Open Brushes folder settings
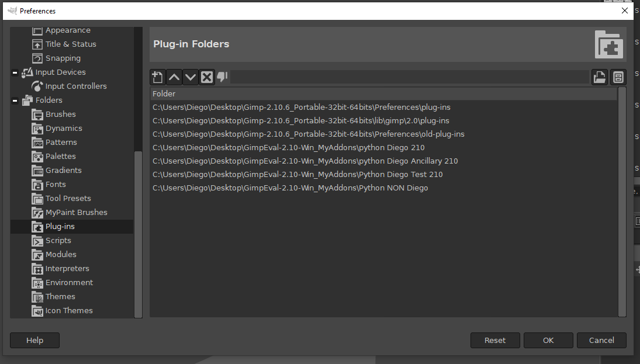The image size is (640, 364). click(x=60, y=115)
